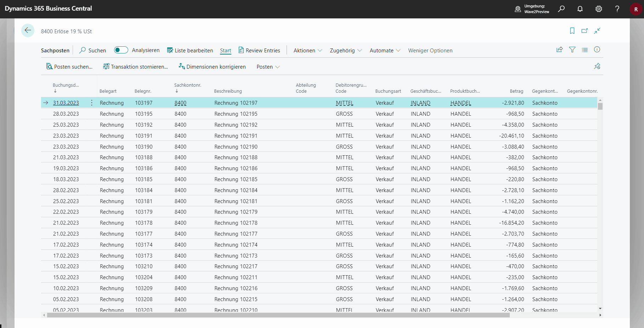Open posting date link 31.03.2023
The width and height of the screenshot is (644, 328).
point(66,103)
